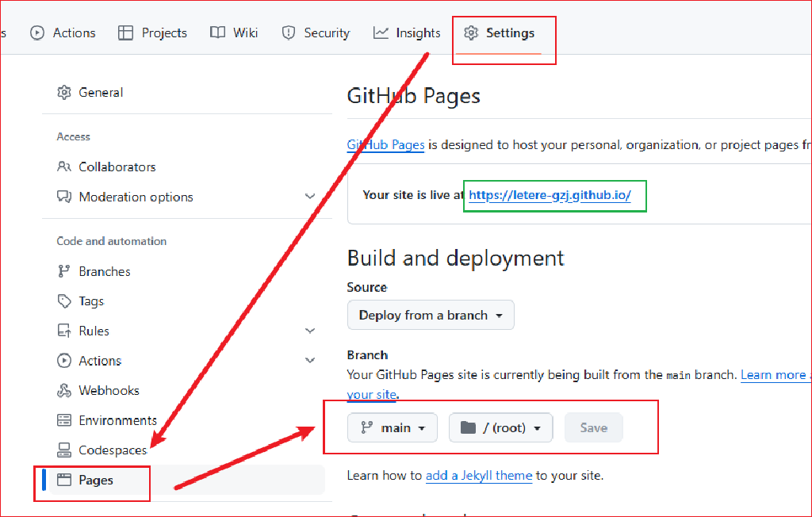Click the Insights graph icon
This screenshot has height=517, width=812.
(381, 33)
